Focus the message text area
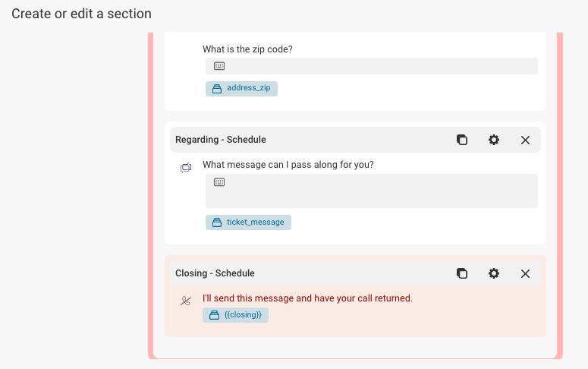The image size is (588, 369). point(372,191)
